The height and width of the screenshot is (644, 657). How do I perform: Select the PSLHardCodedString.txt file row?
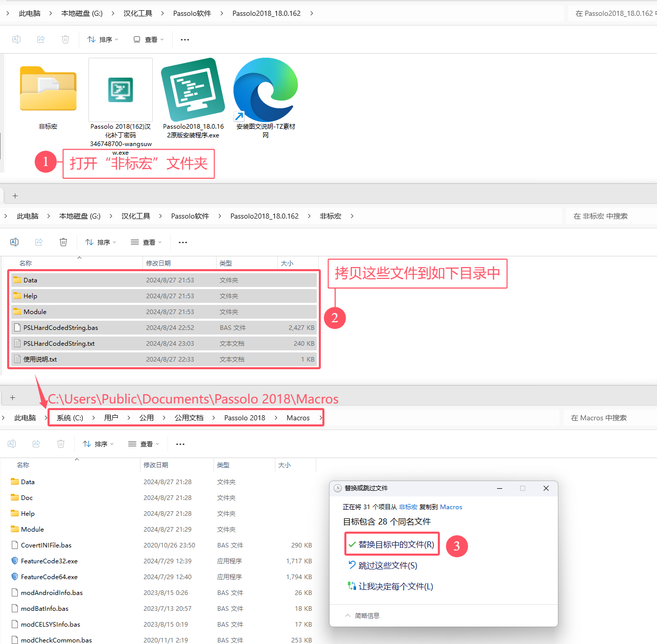[163, 343]
